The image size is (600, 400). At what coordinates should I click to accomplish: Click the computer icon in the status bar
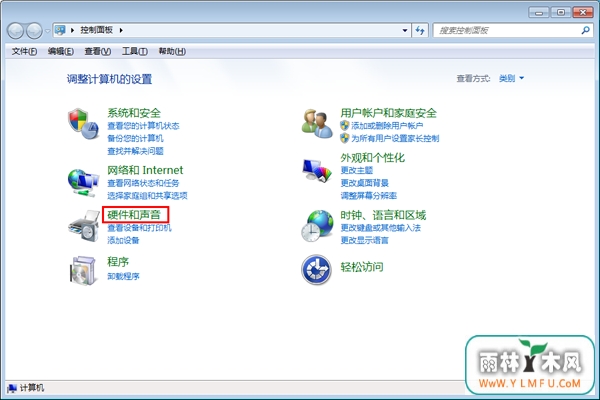coord(12,388)
